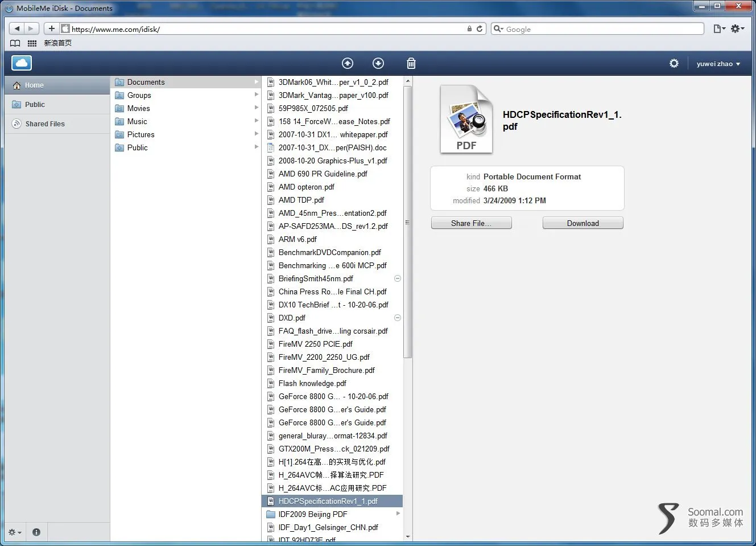Image resolution: width=756 pixels, height=546 pixels.
Task: Click the folder icon of IDF2009 Beijing PDF
Action: coord(271,514)
